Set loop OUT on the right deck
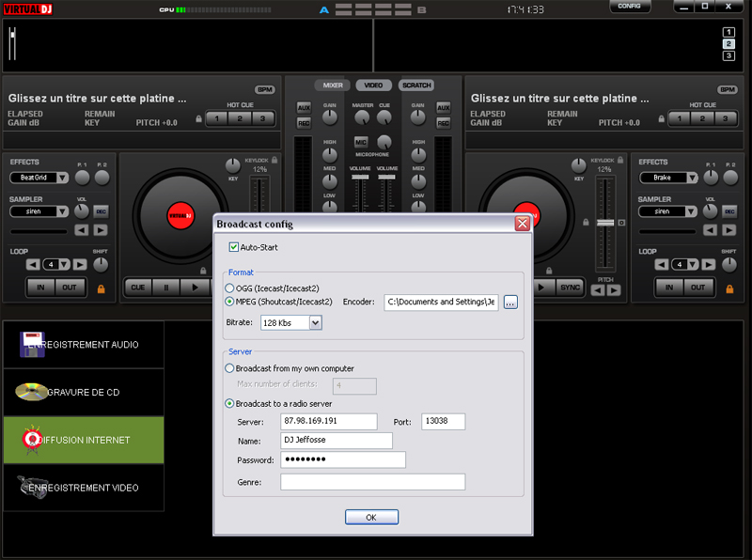This screenshot has height=560, width=752. (697, 288)
